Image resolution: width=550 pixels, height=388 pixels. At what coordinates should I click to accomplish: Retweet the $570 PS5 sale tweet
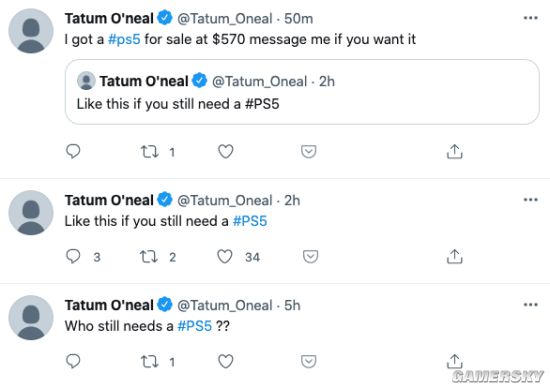[x=149, y=152]
